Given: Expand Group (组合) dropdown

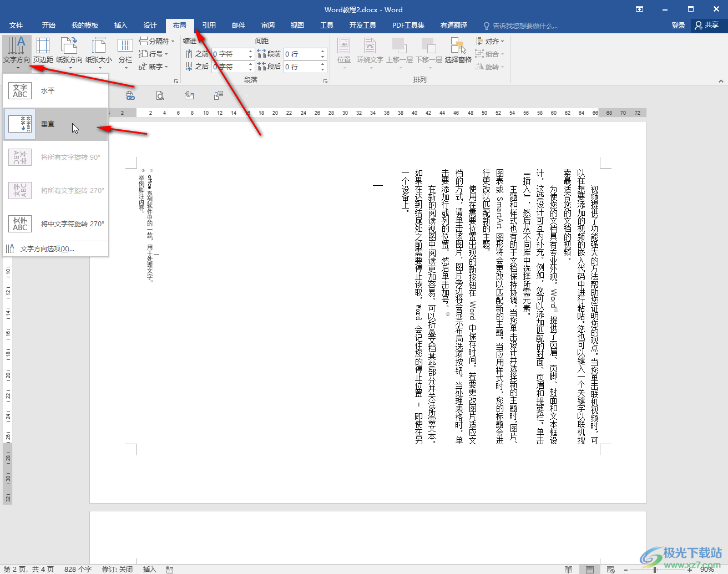Looking at the screenshot, I should pos(490,54).
